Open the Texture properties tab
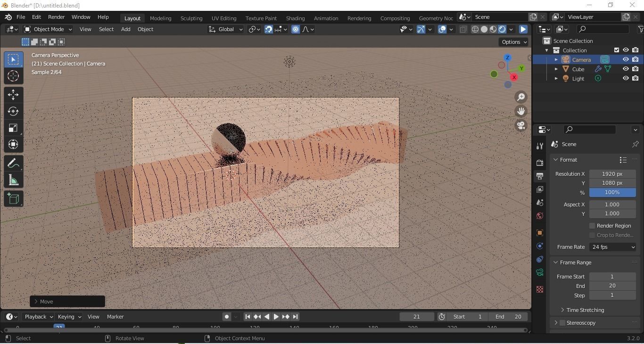Screen dimensions: 644x344 [x=540, y=289]
